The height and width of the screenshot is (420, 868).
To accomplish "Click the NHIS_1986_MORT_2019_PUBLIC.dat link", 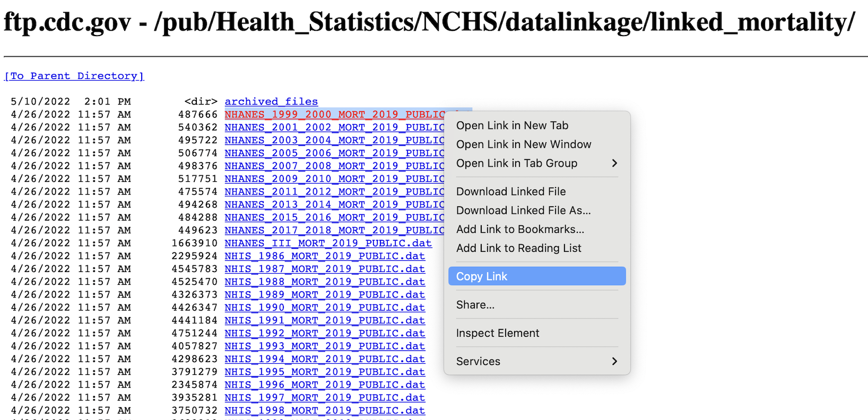I will (324, 256).
